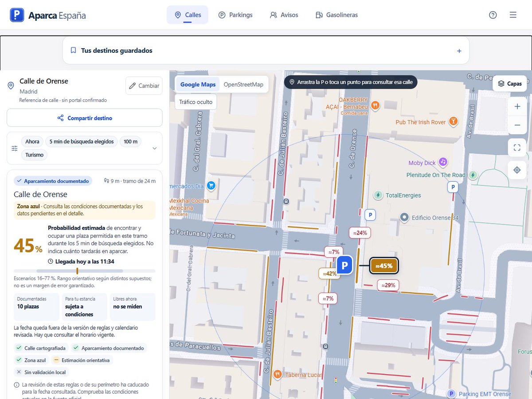Open the Capas layers menu
Image resolution: width=532 pixels, height=399 pixels.
(x=509, y=83)
